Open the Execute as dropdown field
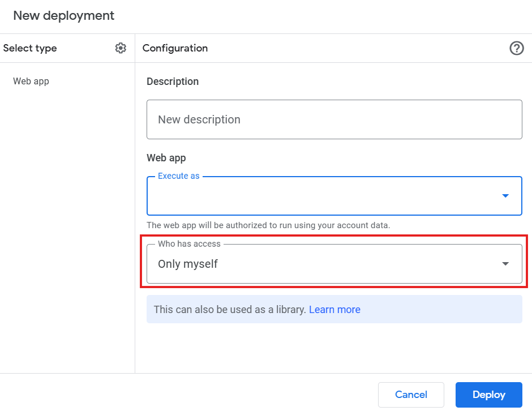The width and height of the screenshot is (532, 411). 323,196
